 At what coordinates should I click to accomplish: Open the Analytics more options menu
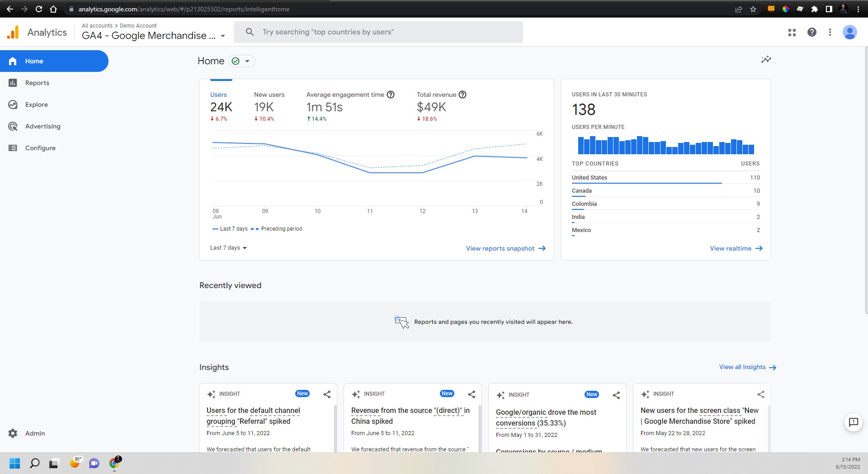[x=830, y=32]
